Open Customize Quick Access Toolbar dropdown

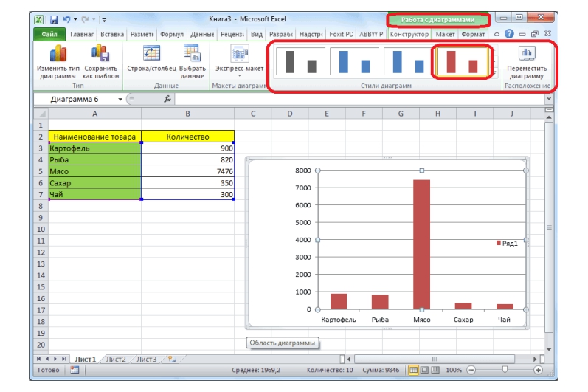(x=104, y=20)
